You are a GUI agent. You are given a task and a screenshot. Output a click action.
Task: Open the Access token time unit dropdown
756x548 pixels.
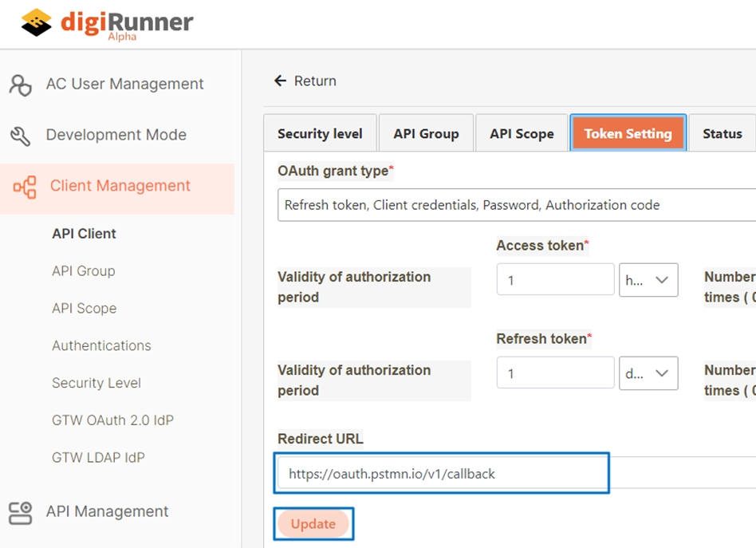pyautogui.click(x=648, y=280)
